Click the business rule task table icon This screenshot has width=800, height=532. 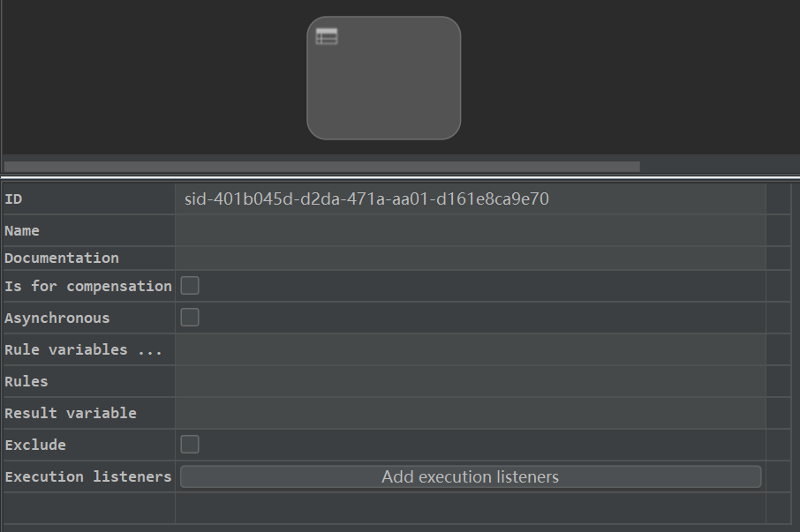click(x=327, y=37)
